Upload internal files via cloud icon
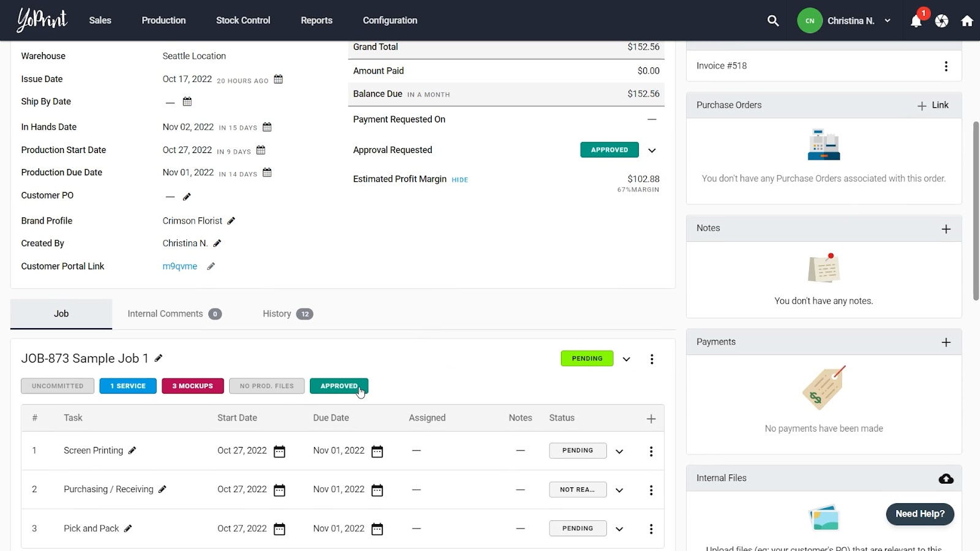Screen dimensions: 980x551 point(946,479)
